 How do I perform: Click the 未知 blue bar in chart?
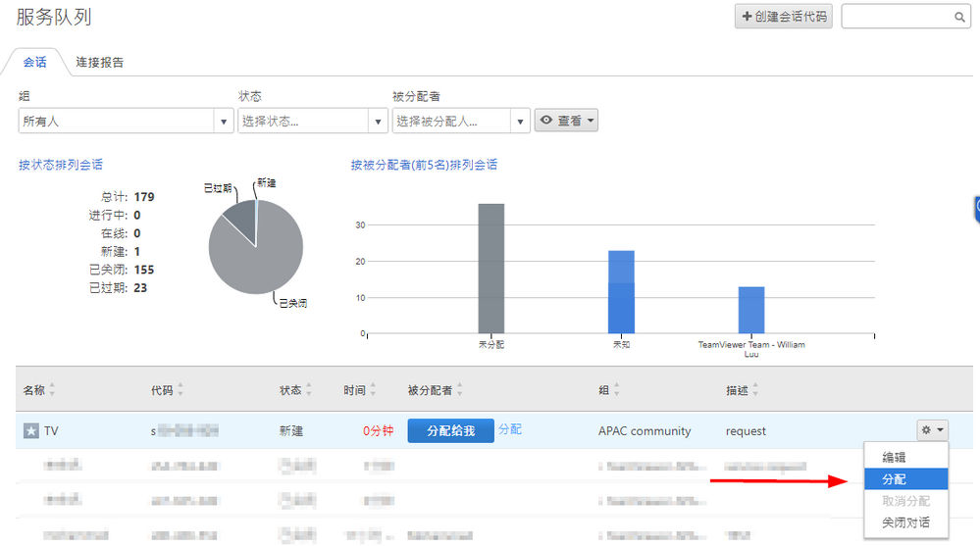point(621,292)
